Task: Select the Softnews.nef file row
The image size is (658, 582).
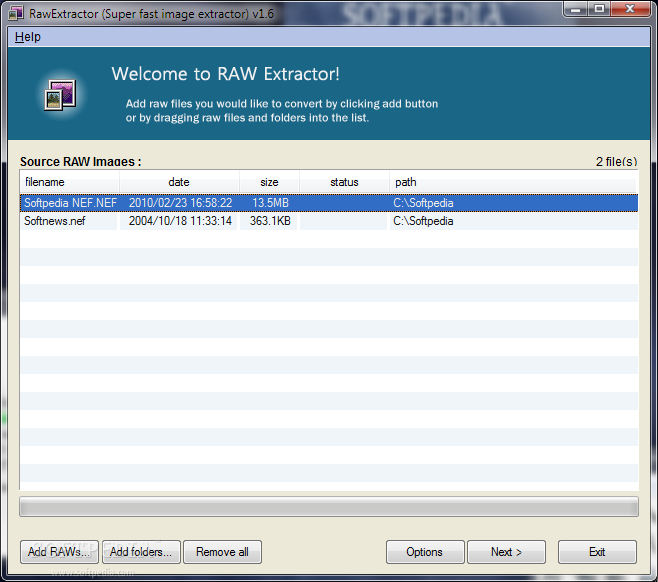Action: coord(329,221)
